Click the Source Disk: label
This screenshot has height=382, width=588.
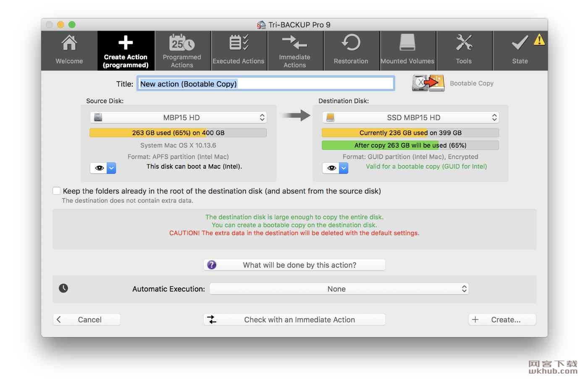[105, 101]
